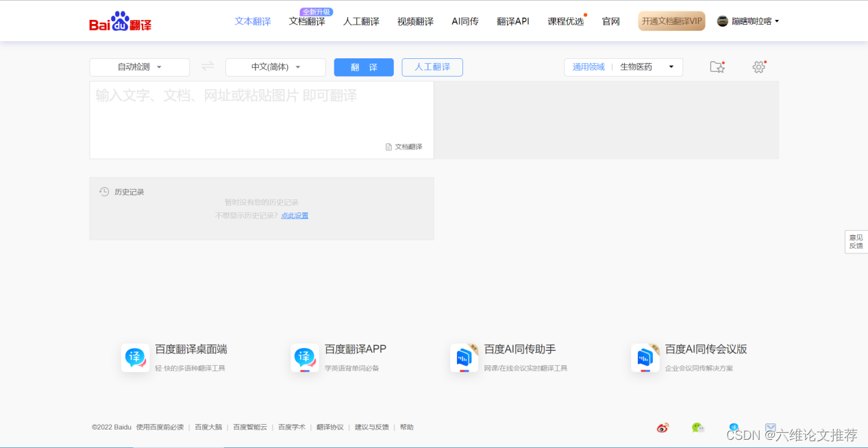Click the 历史记录 heading text
Screen dimensions: 868x448
click(129, 192)
